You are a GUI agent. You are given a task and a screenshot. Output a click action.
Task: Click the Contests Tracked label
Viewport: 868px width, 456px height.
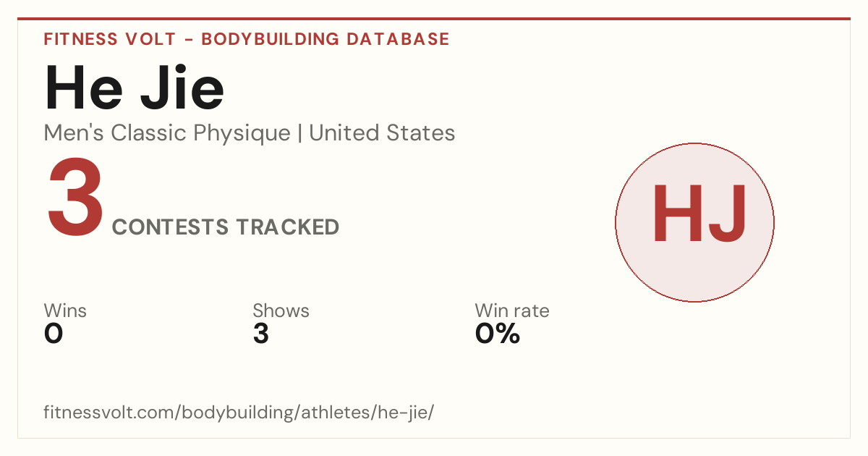tap(226, 227)
